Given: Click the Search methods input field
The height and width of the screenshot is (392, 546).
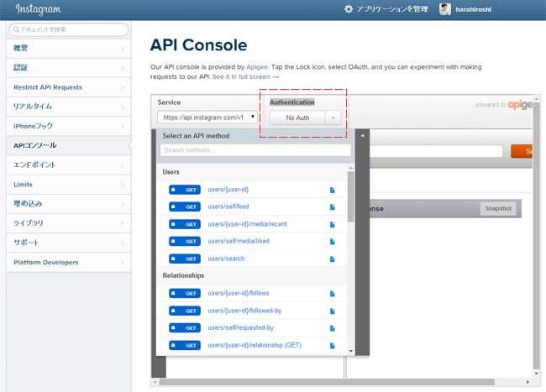Looking at the screenshot, I should [255, 150].
